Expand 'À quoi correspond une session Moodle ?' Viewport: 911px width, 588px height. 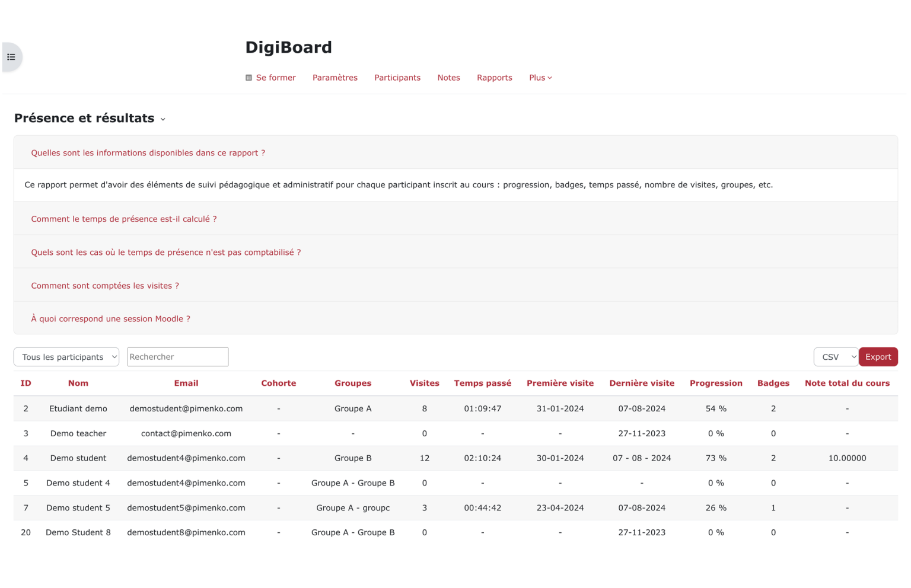[x=111, y=318]
